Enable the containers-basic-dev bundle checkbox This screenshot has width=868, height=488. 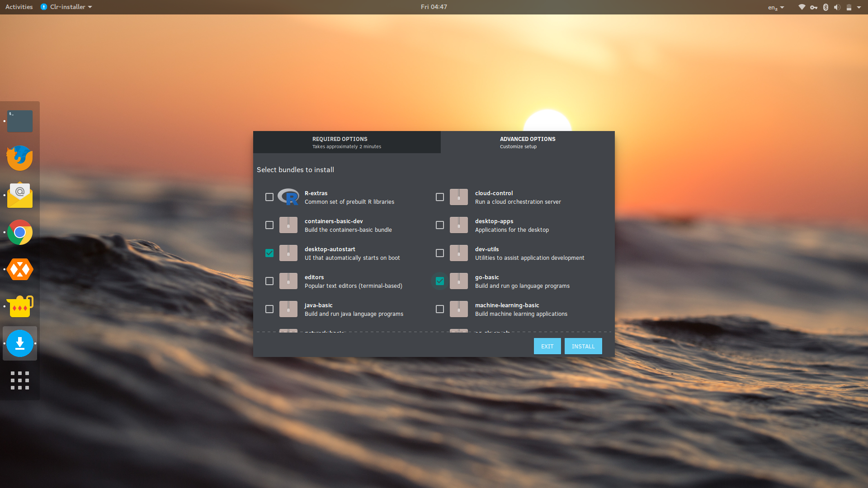click(x=269, y=225)
